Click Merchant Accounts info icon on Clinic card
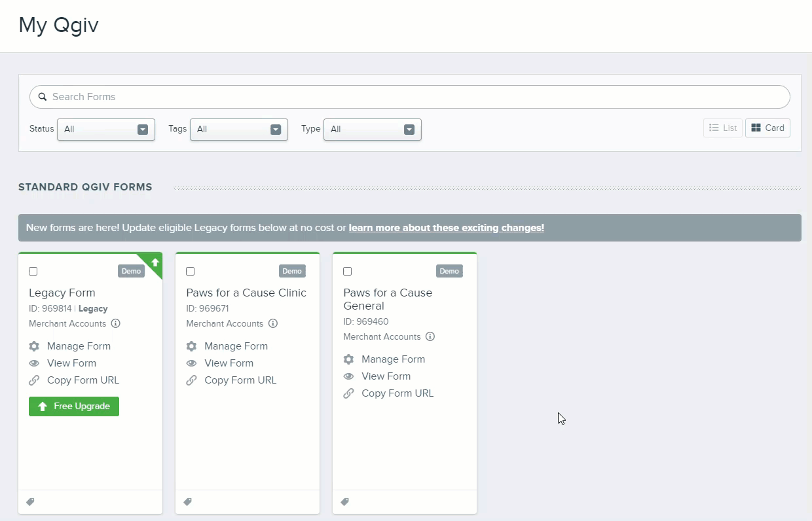Image resolution: width=812 pixels, height=521 pixels. pyautogui.click(x=273, y=323)
